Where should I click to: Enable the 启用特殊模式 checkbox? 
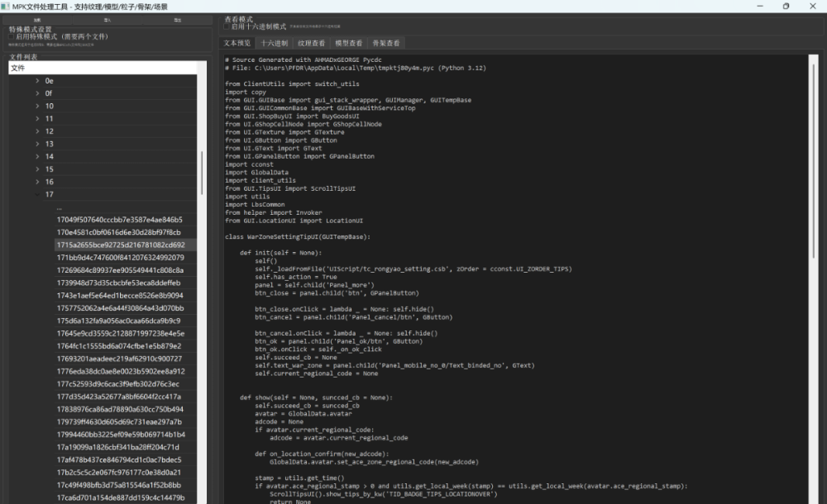pos(12,37)
